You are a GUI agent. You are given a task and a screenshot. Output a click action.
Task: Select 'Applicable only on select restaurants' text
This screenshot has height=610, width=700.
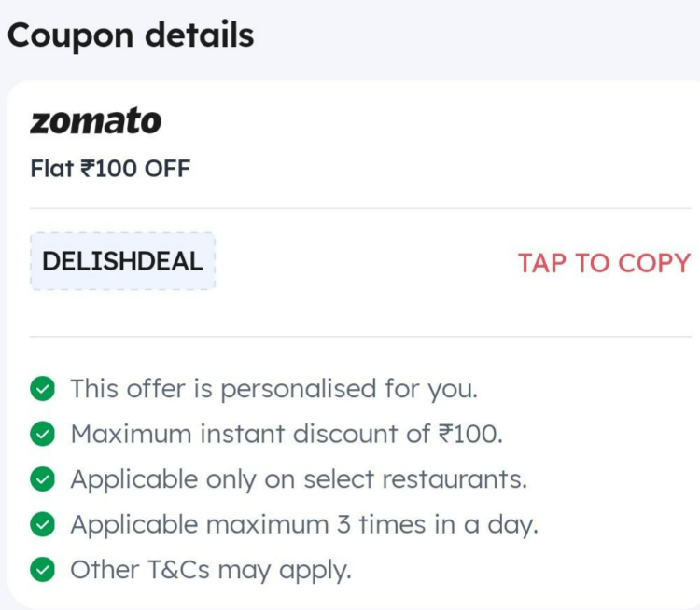click(299, 479)
